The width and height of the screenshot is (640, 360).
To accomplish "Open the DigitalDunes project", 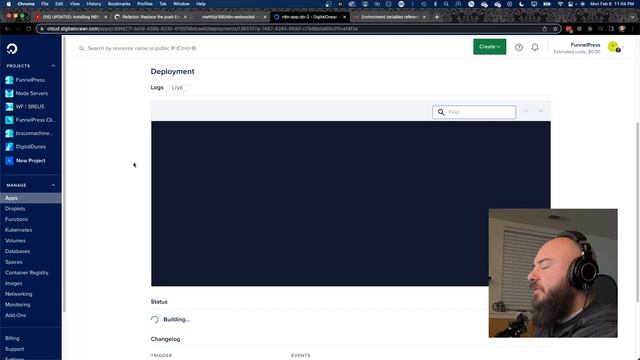I will 30,147.
